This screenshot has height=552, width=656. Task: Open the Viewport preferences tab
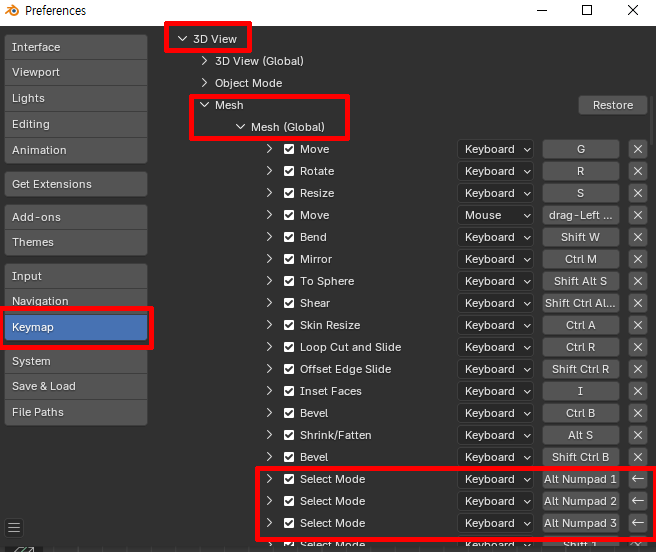point(76,72)
